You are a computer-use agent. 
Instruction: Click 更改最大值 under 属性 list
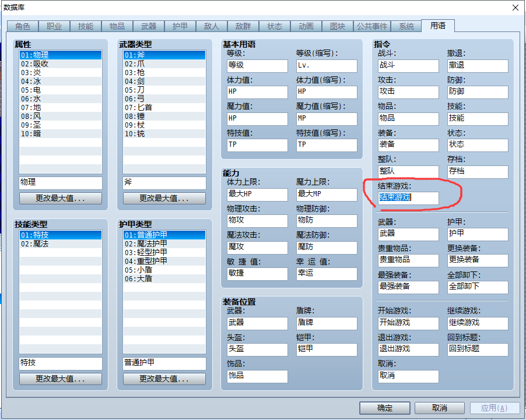[61, 199]
